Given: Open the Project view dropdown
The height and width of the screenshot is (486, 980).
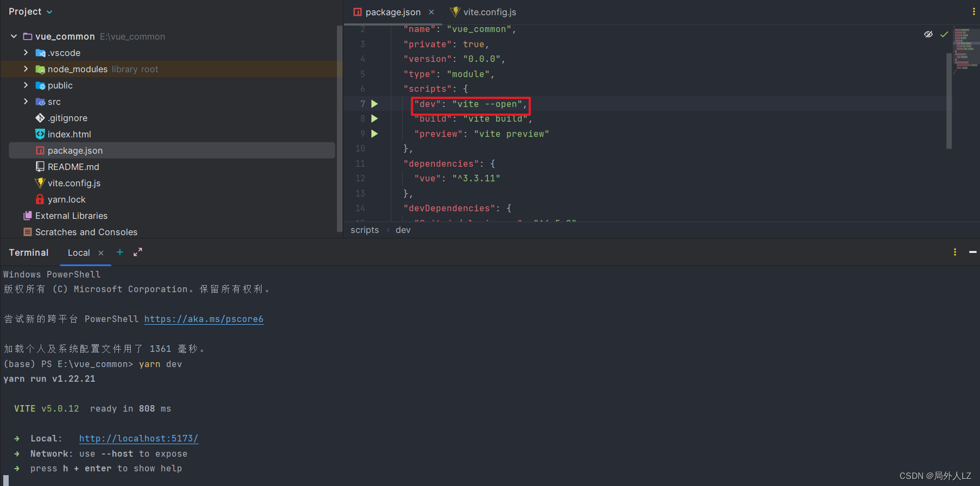Looking at the screenshot, I should [x=30, y=11].
